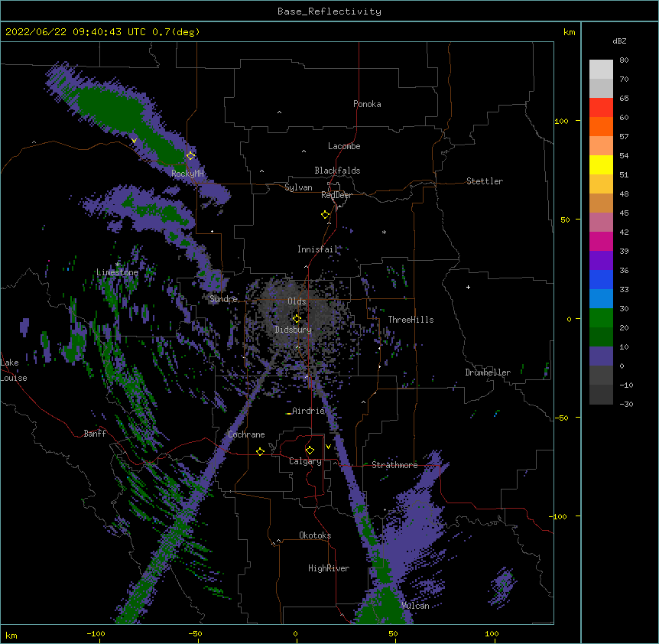659x644 pixels.
Task: Pick the magenta 42–39 dBZ legend swatch
Action: (601, 242)
